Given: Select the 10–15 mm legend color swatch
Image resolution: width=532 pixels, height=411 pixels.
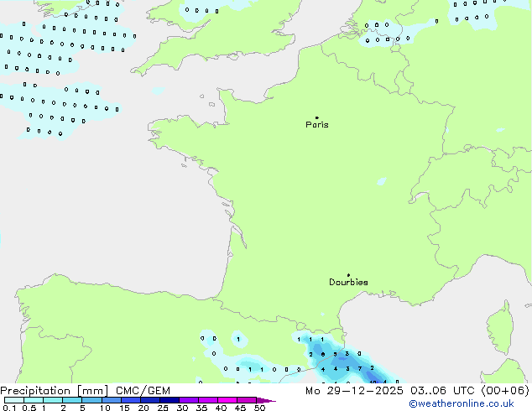Looking at the screenshot, I should click(111, 400).
